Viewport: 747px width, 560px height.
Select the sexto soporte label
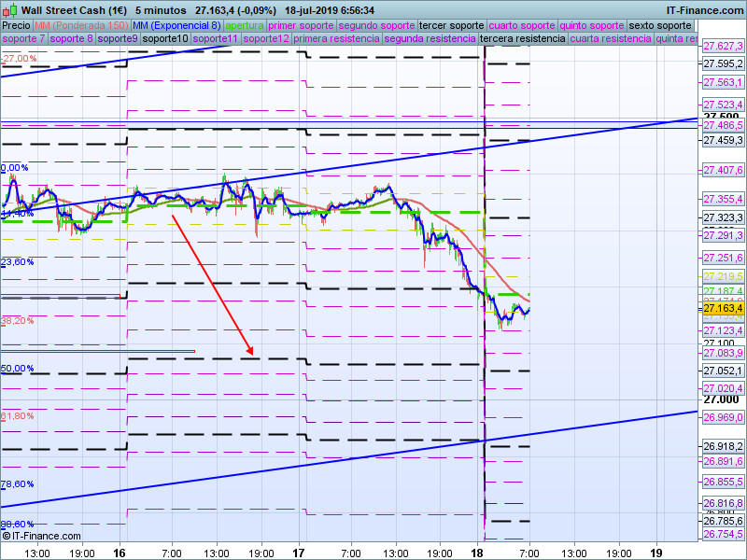[661, 25]
